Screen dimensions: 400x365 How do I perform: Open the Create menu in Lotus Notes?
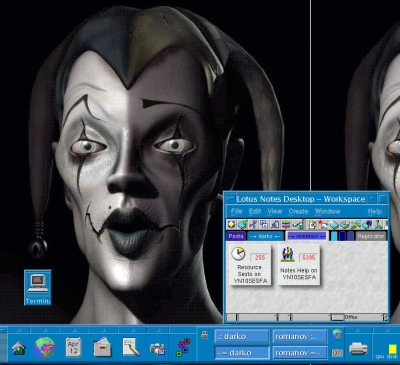point(298,211)
